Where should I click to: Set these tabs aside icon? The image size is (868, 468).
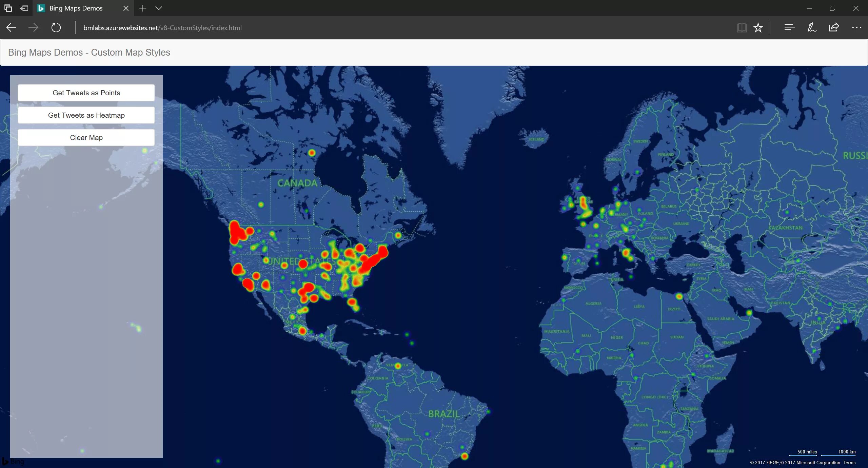coord(24,8)
